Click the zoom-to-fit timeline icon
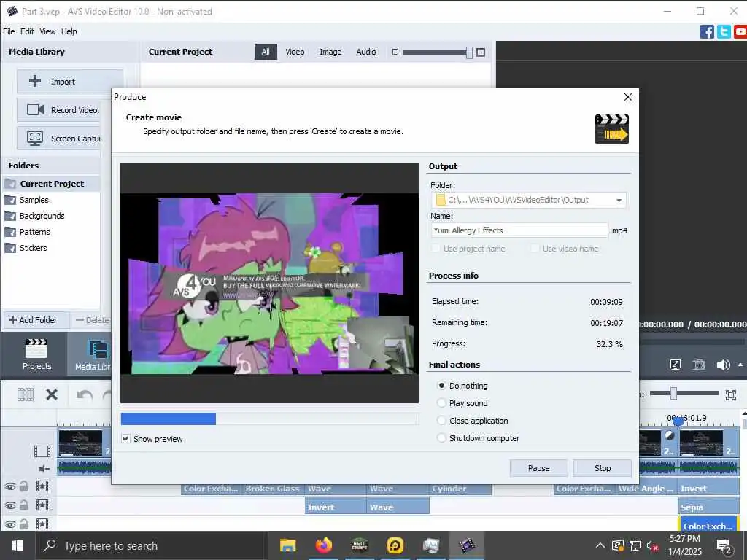Screen dimensions: 747x560 (731, 394)
